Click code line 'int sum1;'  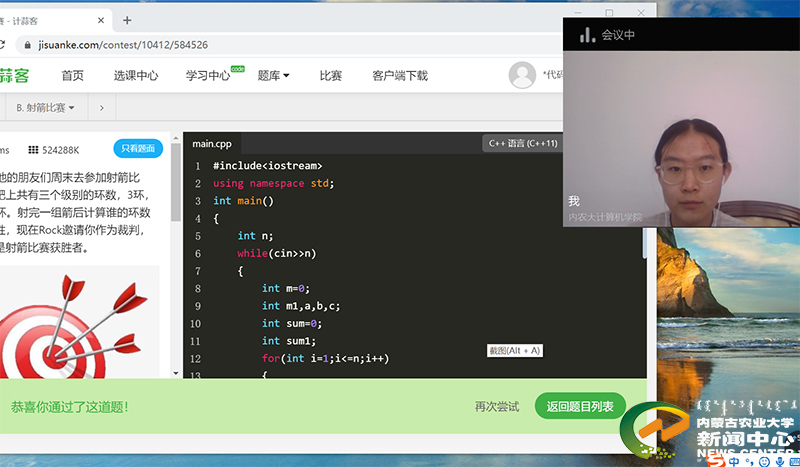pos(289,340)
